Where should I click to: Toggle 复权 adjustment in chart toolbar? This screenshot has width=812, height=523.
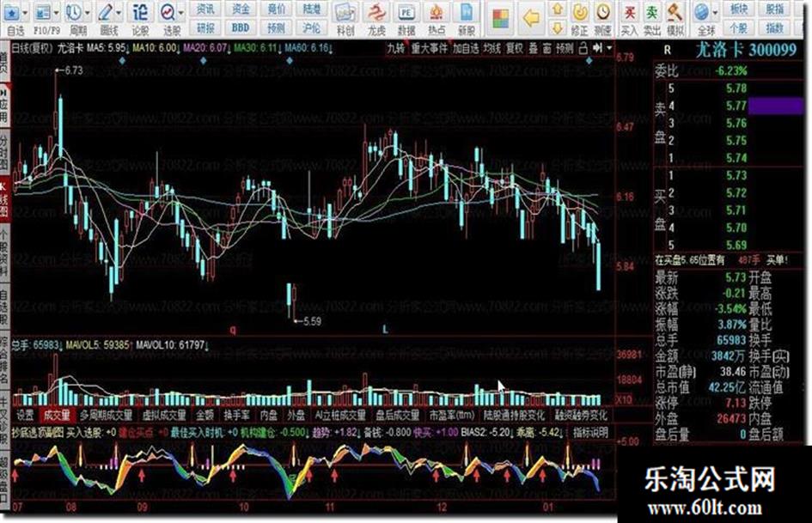coord(514,49)
